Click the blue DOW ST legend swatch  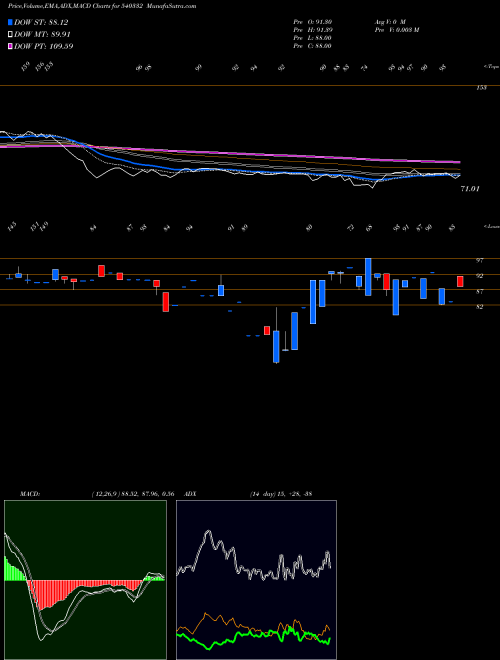tap(10, 22)
